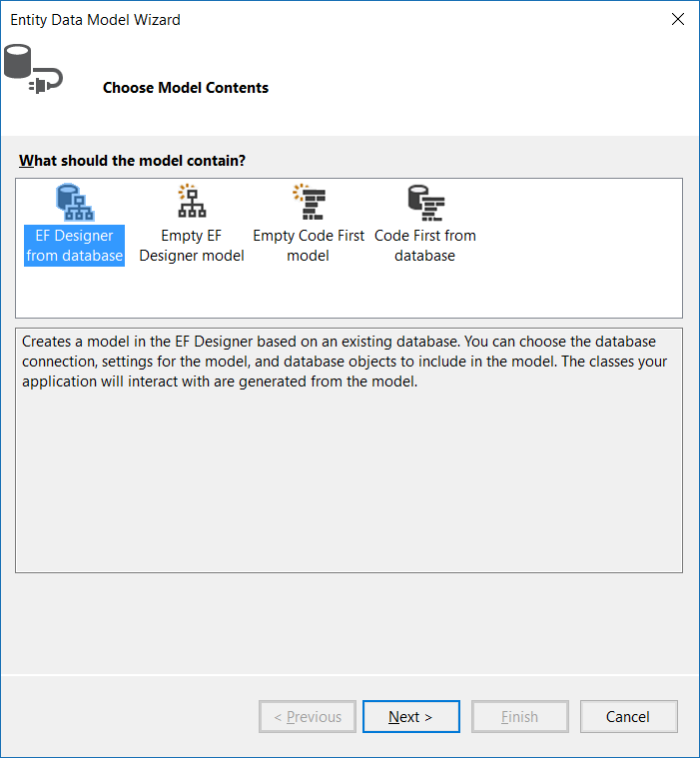Click the 'Empty EF Designer model' label
This screenshot has height=758, width=700.
click(x=192, y=246)
